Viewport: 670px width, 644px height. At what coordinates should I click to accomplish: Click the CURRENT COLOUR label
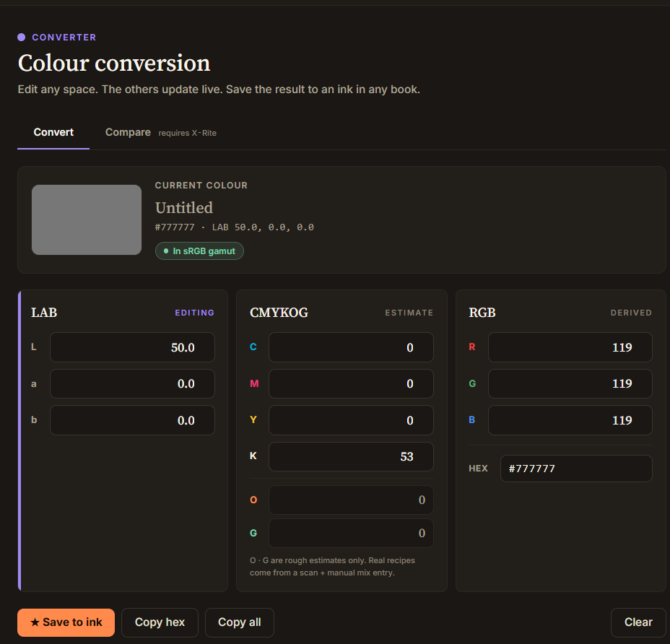pyautogui.click(x=201, y=186)
